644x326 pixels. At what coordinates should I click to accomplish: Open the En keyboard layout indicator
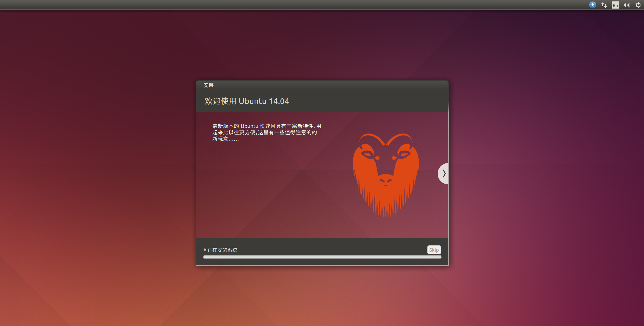[x=615, y=5]
